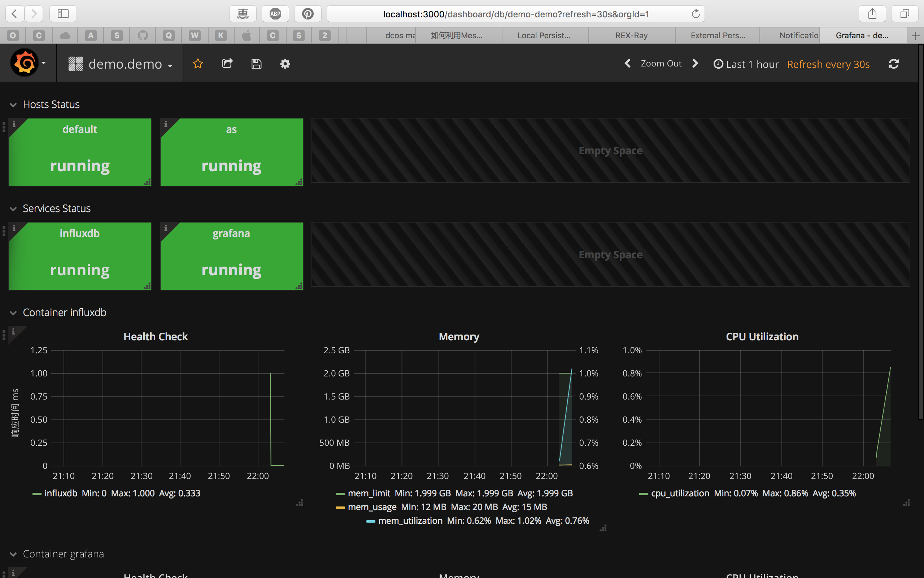924x578 pixels.
Task: Click the manual refresh icon in Grafana
Action: (x=893, y=64)
